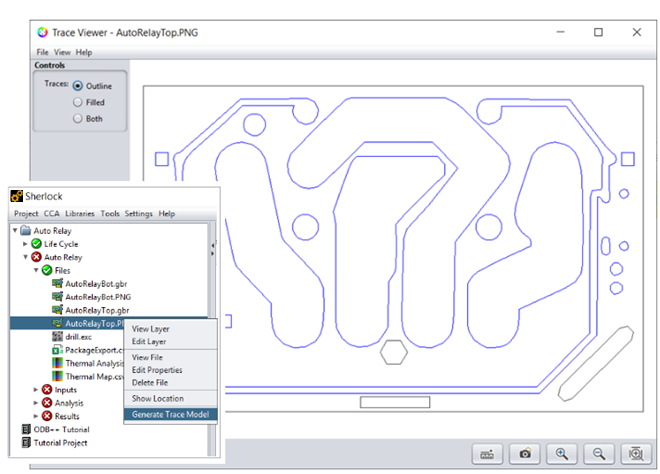This screenshot has width=660, height=474.
Task: Choose Edit Layer from context menu
Action: (170, 341)
